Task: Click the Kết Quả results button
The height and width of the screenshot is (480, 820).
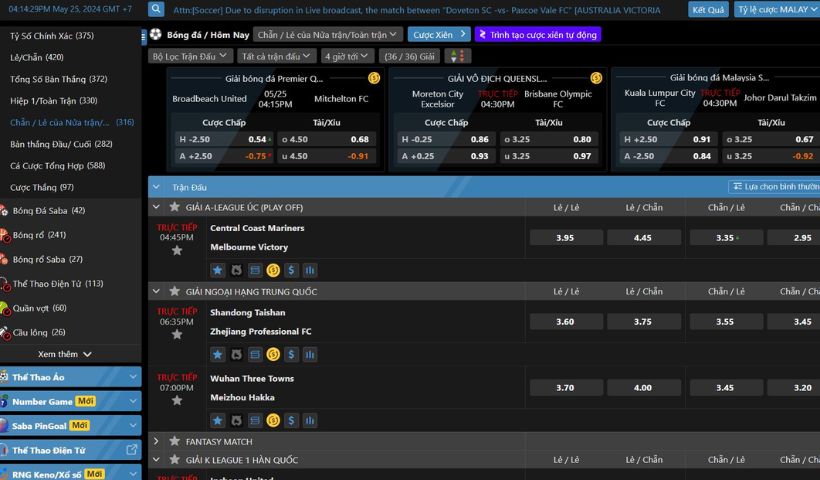Action: (708, 9)
